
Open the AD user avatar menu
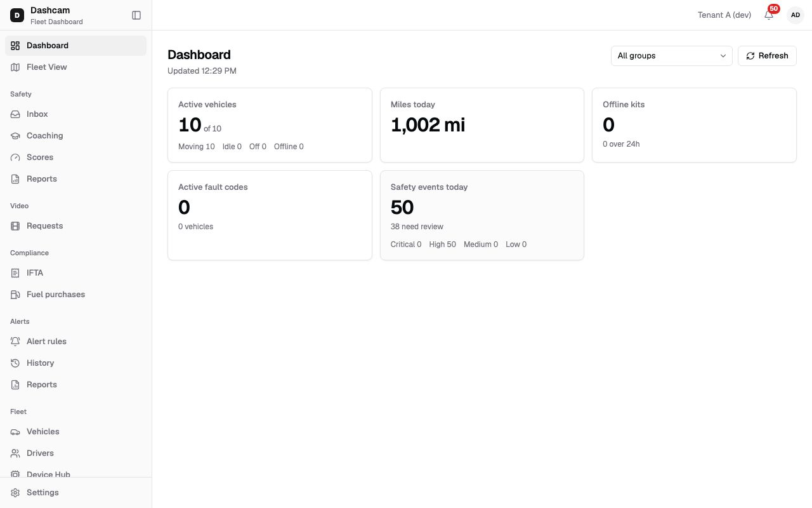tap(796, 15)
